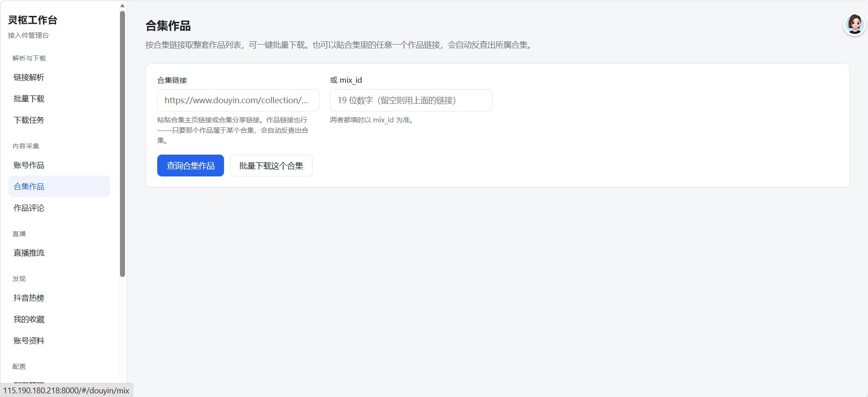This screenshot has height=397, width=868.
Task: Click the 解析与下载 section label
Action: tap(29, 58)
